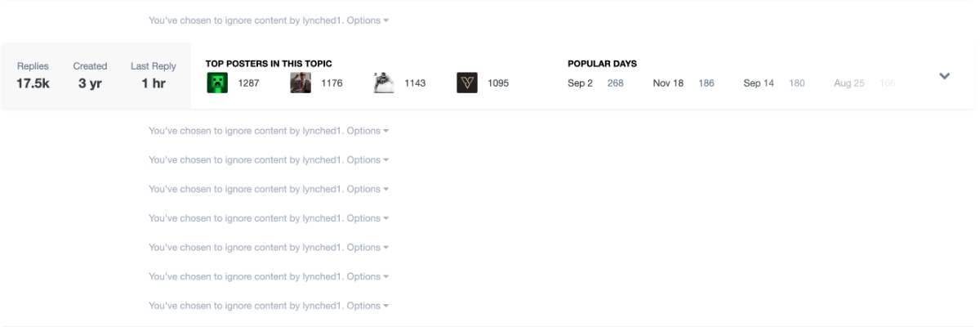The image size is (980, 327).
Task: Click the 1287 post count
Action: pos(248,83)
